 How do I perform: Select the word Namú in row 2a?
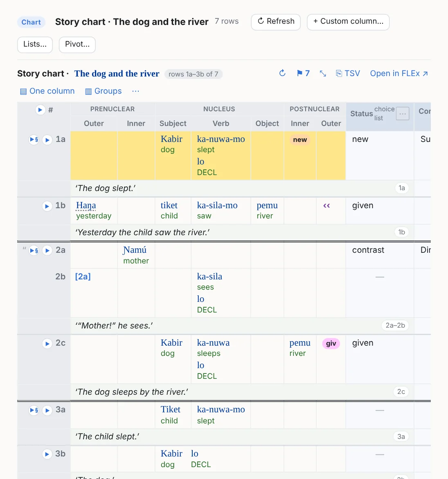tap(135, 250)
